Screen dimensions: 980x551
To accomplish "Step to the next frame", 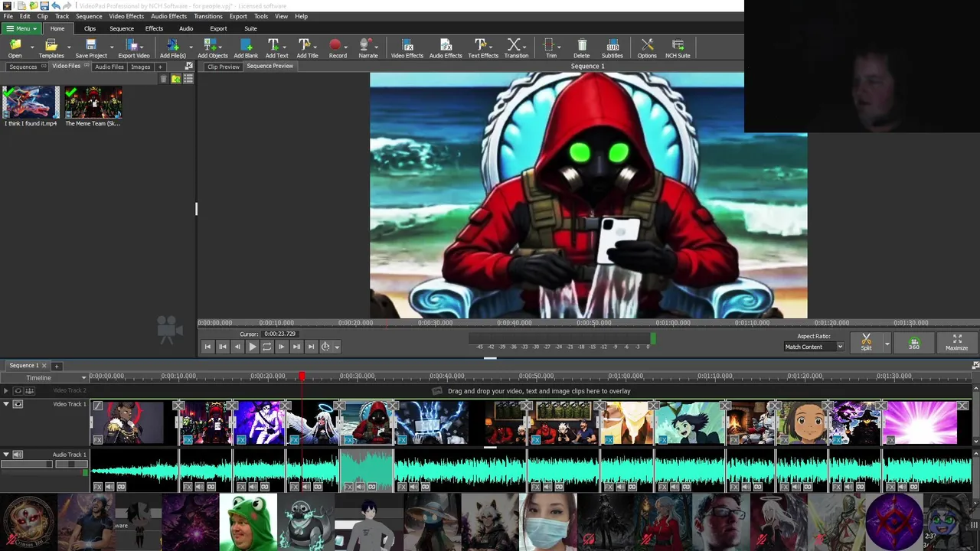I will (x=281, y=347).
